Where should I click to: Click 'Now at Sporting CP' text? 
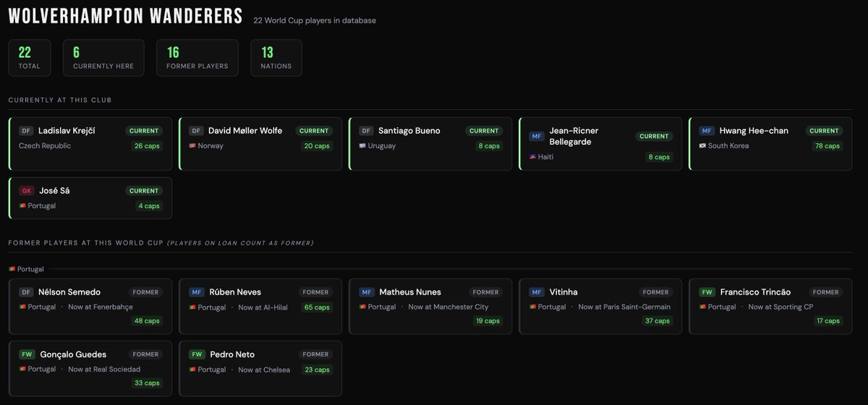[x=781, y=307]
